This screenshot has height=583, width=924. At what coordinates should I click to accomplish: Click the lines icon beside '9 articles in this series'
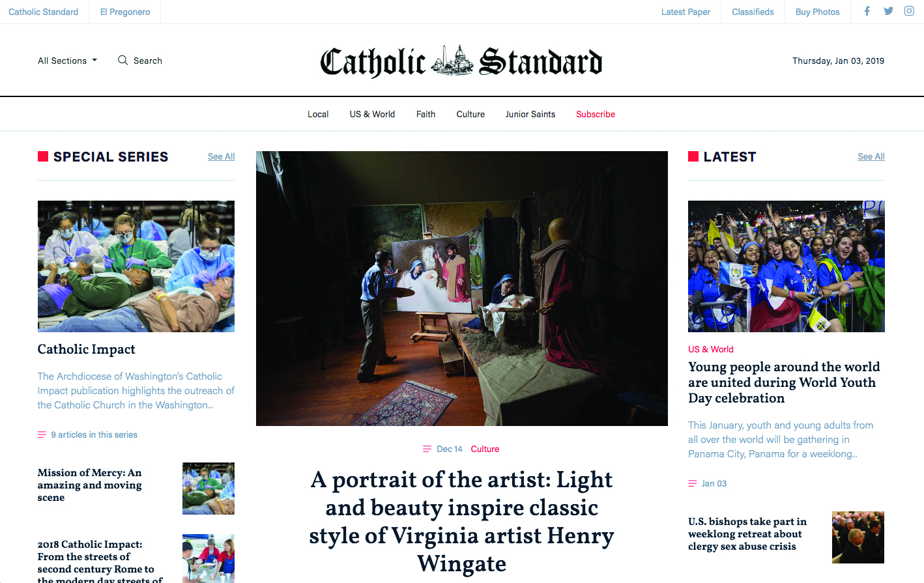(42, 434)
